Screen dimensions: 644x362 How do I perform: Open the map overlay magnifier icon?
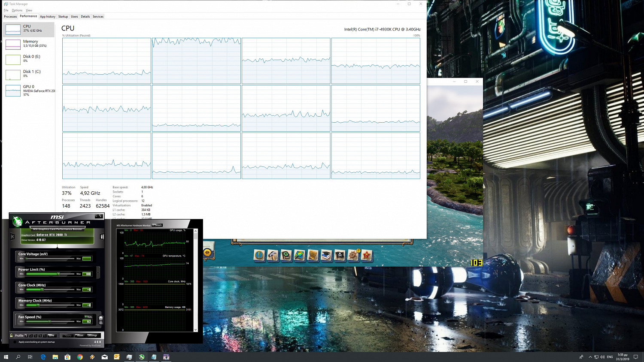(x=299, y=256)
